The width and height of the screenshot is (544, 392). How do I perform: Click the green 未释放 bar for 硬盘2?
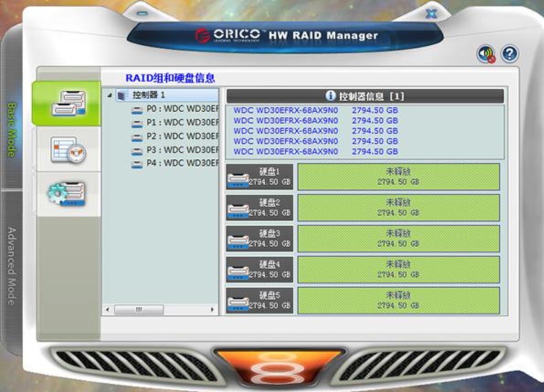[x=398, y=208]
